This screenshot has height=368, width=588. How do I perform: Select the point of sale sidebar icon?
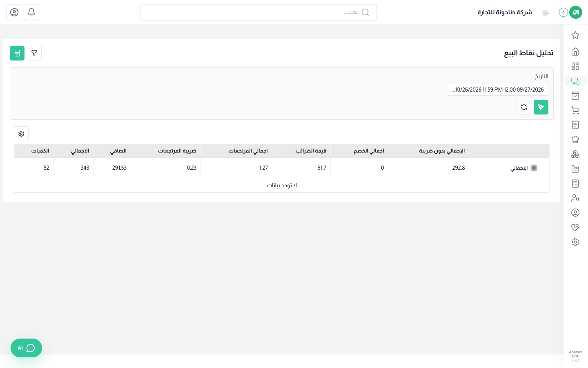pos(575,81)
